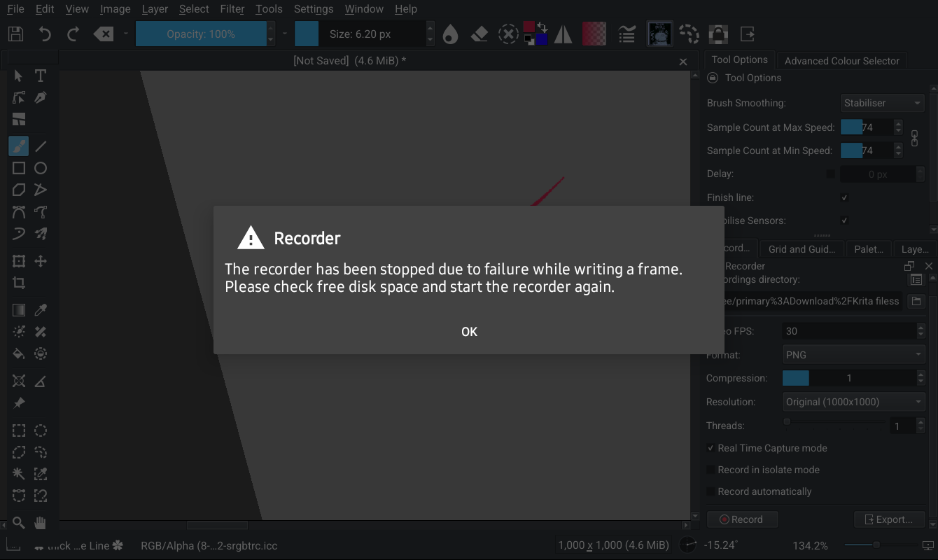The image size is (938, 560).
Task: Select the Crop tool
Action: [x=19, y=283]
